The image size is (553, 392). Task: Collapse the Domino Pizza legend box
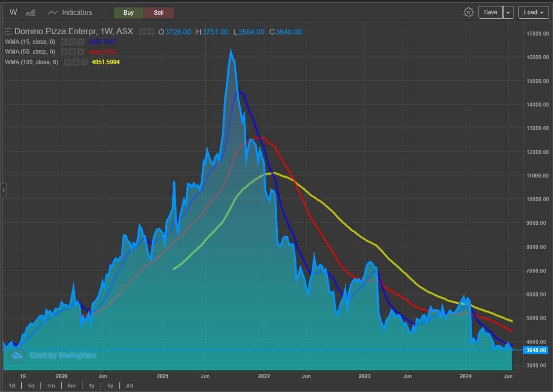point(8,32)
